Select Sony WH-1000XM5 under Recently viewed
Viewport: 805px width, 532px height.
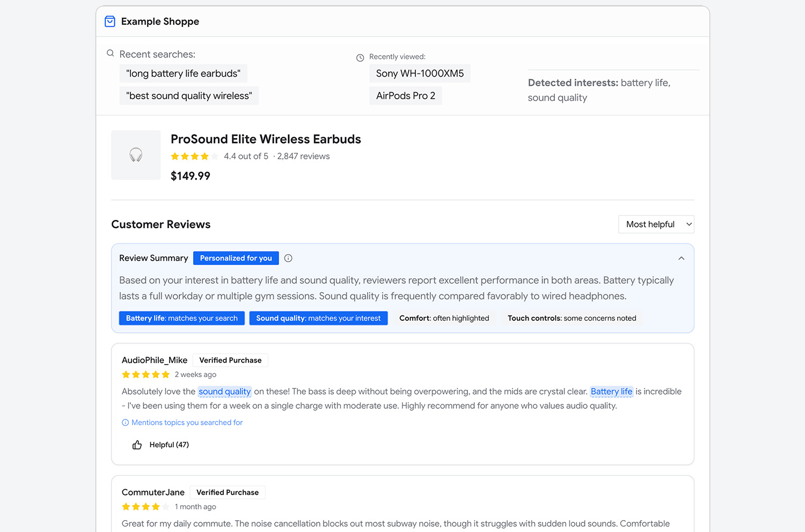pyautogui.click(x=420, y=73)
